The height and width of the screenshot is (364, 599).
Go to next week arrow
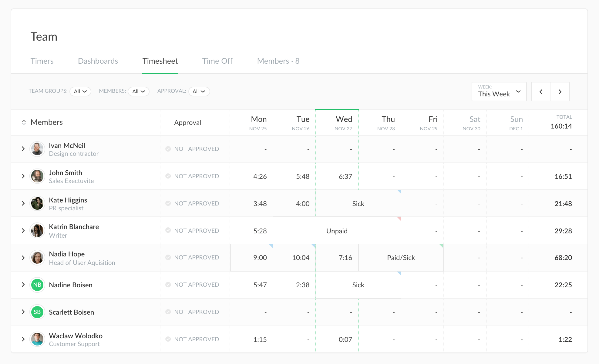(x=560, y=92)
